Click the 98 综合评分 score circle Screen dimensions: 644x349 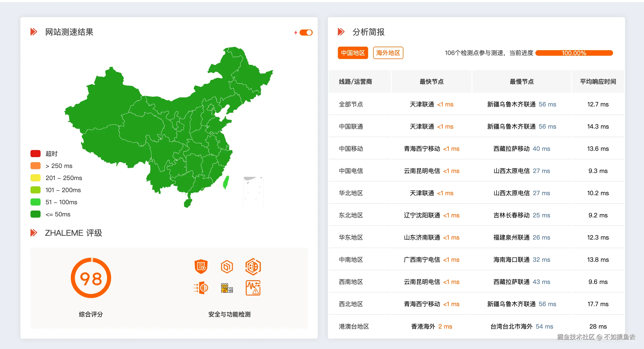[91, 278]
